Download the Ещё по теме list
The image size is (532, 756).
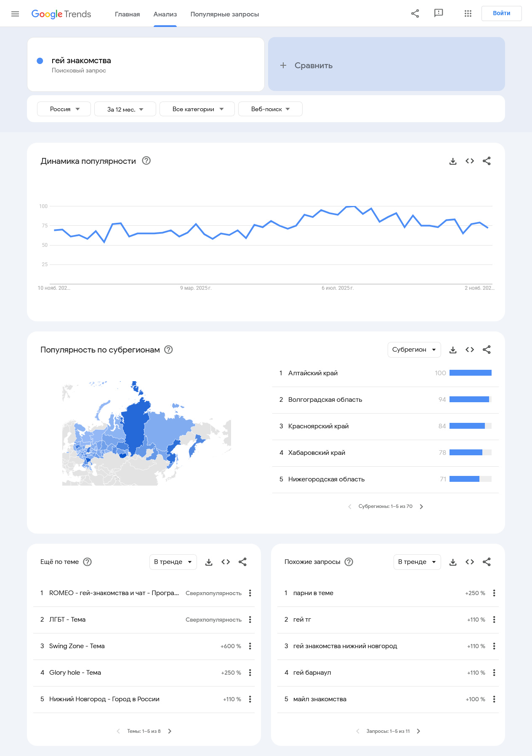209,562
